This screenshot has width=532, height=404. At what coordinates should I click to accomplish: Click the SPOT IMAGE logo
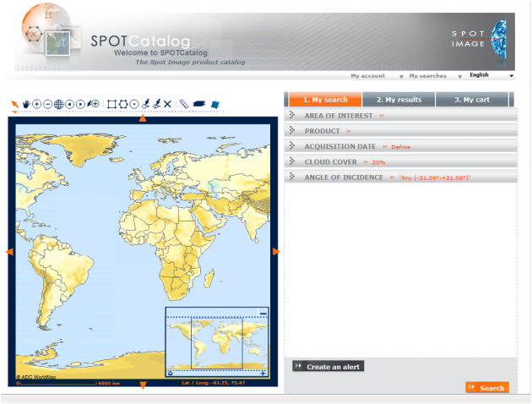coord(479,39)
